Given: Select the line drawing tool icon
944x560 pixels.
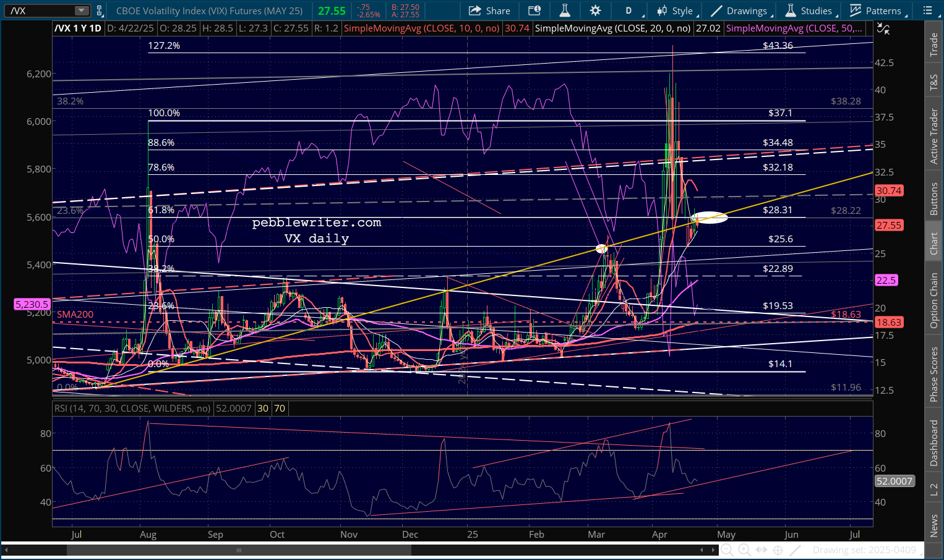Looking at the screenshot, I should [796, 550].
